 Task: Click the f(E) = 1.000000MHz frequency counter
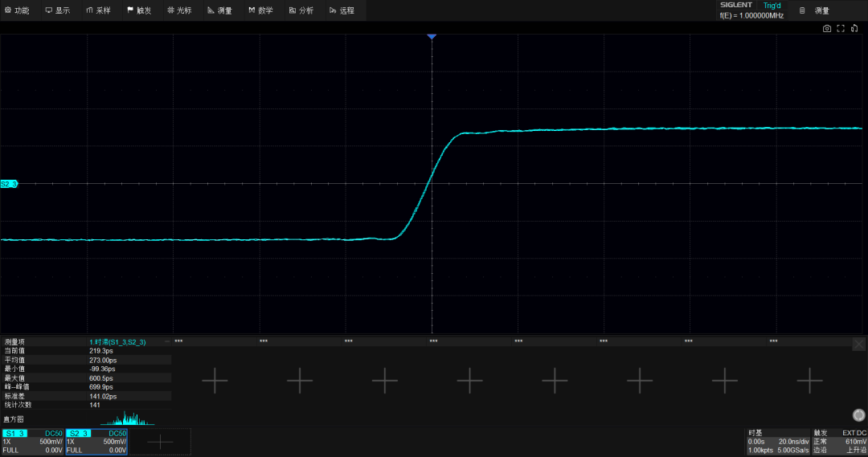pos(751,15)
